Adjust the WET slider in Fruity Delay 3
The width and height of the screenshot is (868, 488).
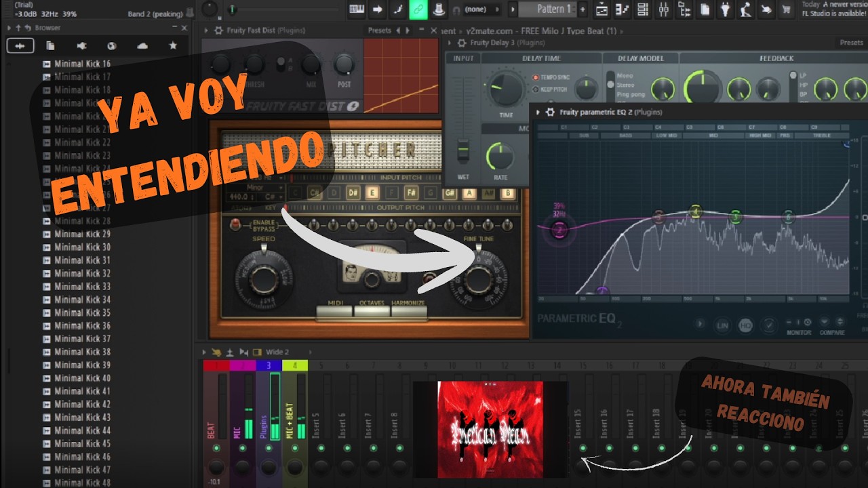pos(463,150)
